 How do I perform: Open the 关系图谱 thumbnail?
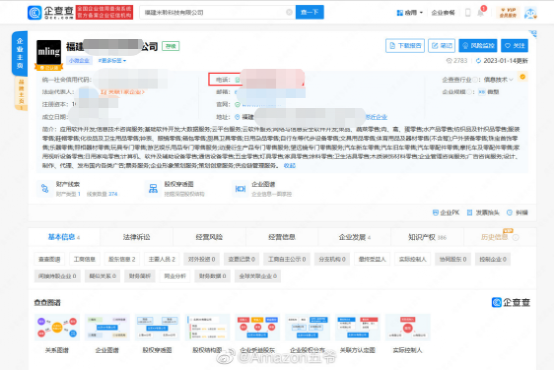point(57,327)
